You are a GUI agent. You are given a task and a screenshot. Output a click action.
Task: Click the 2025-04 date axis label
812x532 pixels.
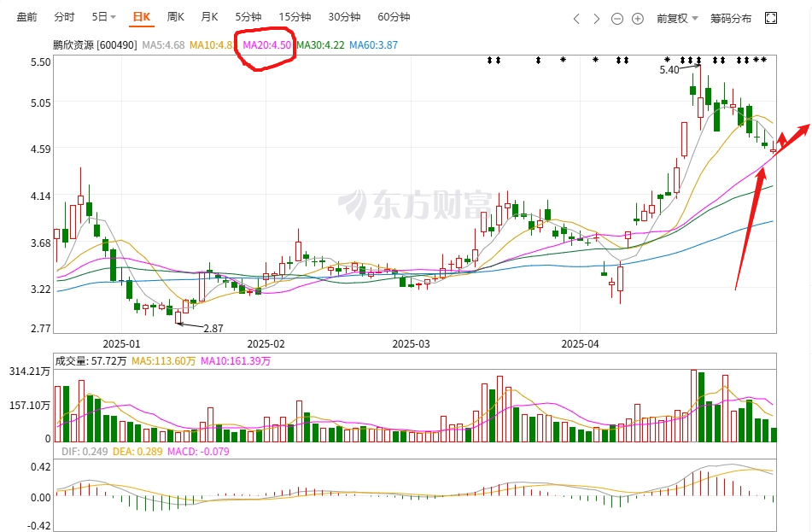pyautogui.click(x=580, y=344)
